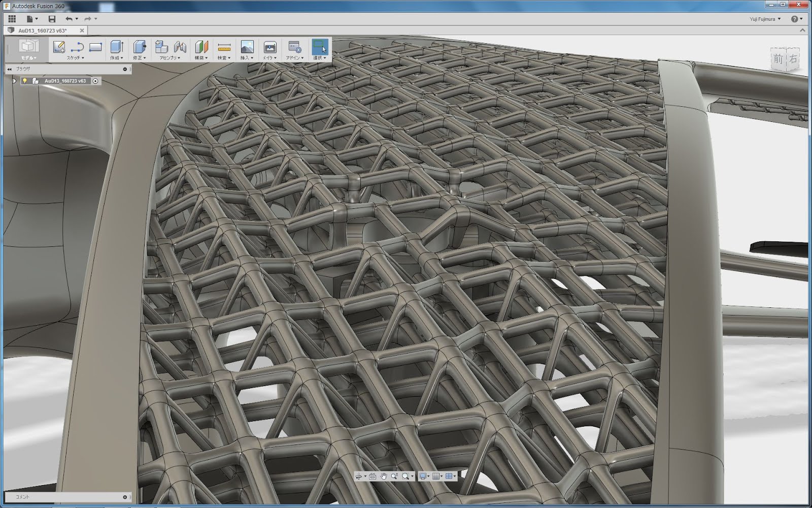Select the Orbit tool in the navigation bar
The image size is (812, 508).
tap(359, 477)
